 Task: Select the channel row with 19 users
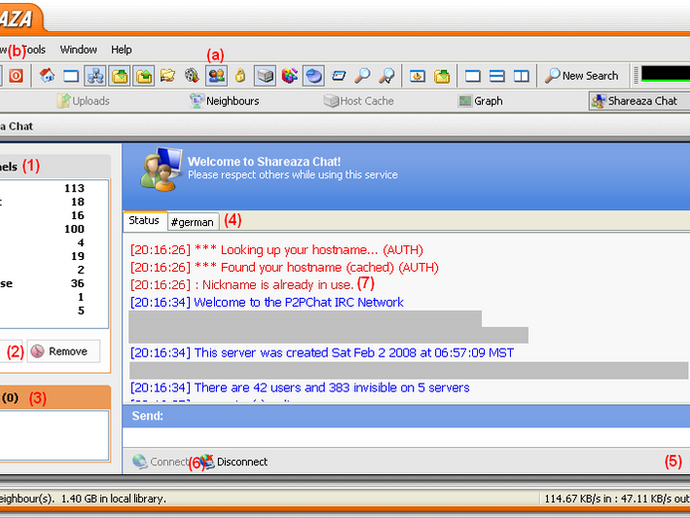click(x=54, y=256)
